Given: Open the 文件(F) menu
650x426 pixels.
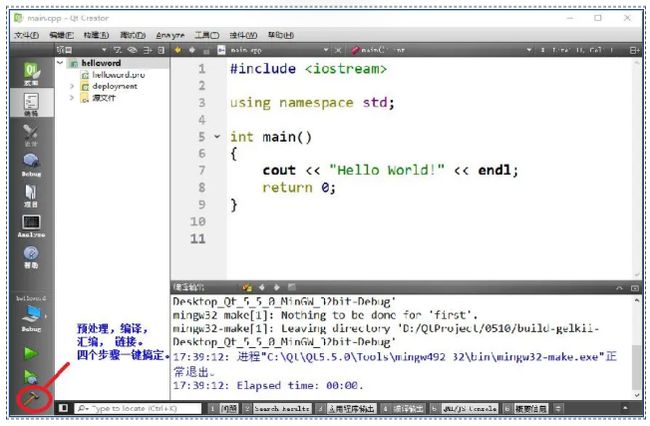Looking at the screenshot, I should pyautogui.click(x=27, y=35).
